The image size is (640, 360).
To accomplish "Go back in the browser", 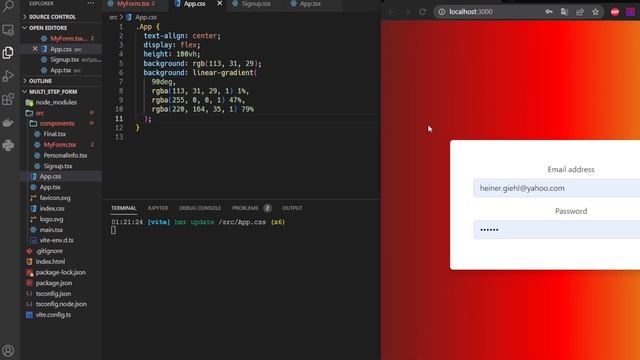I will [391, 12].
